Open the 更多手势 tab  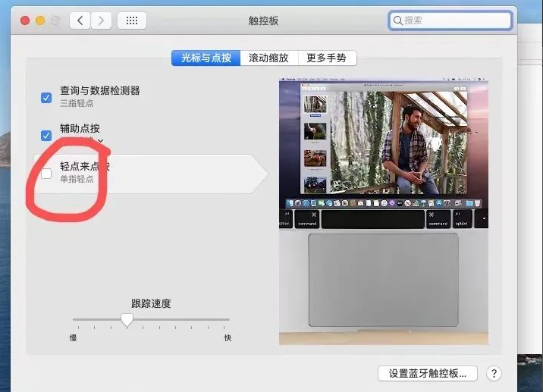tap(326, 58)
